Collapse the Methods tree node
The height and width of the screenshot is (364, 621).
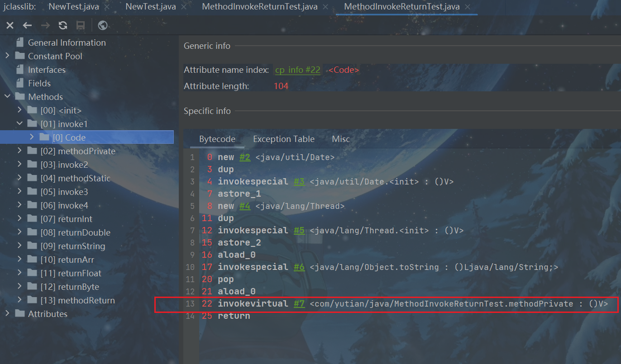tap(7, 97)
